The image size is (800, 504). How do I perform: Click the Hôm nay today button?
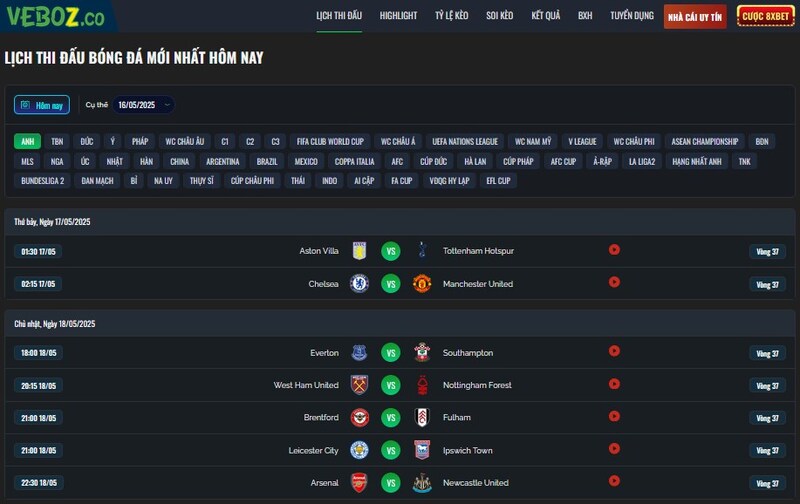point(42,105)
